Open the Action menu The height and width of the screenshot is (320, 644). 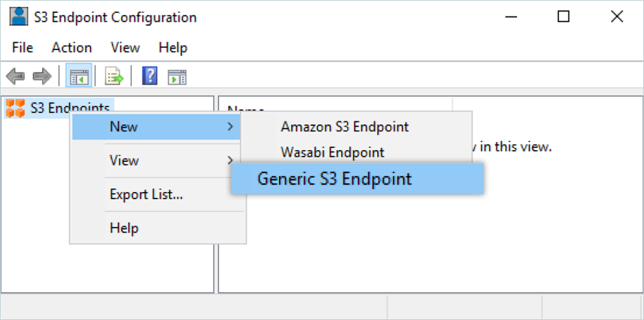click(71, 48)
